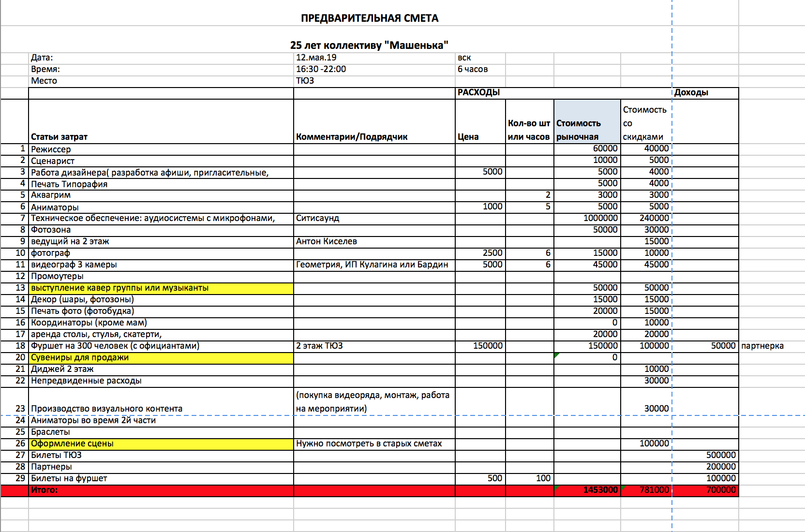
Task: Click income value 200000 for Партнеры
Action: 706,467
